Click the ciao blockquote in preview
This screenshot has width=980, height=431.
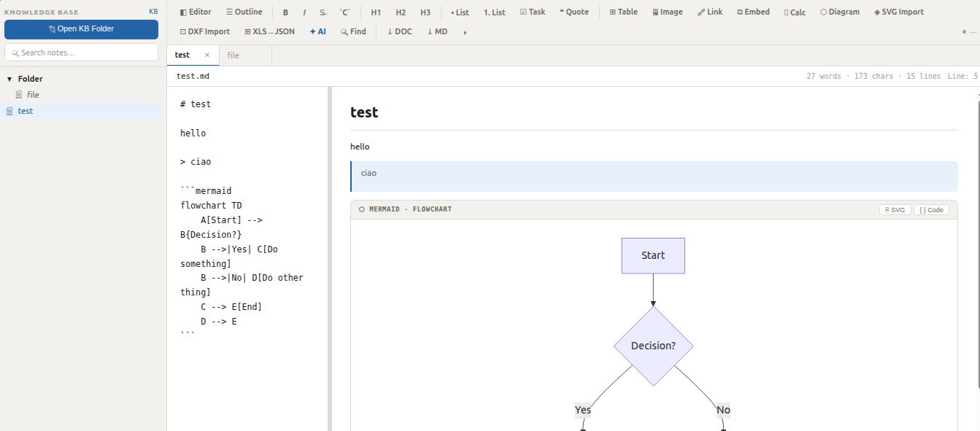coord(654,176)
